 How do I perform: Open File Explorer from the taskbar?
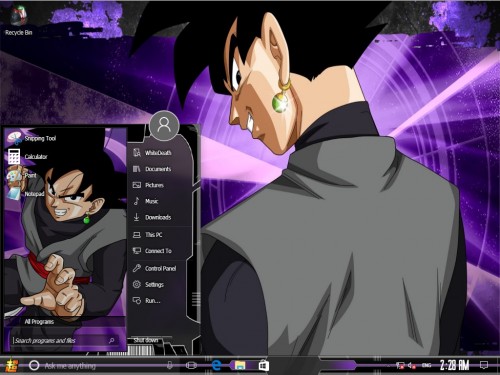tap(240, 365)
